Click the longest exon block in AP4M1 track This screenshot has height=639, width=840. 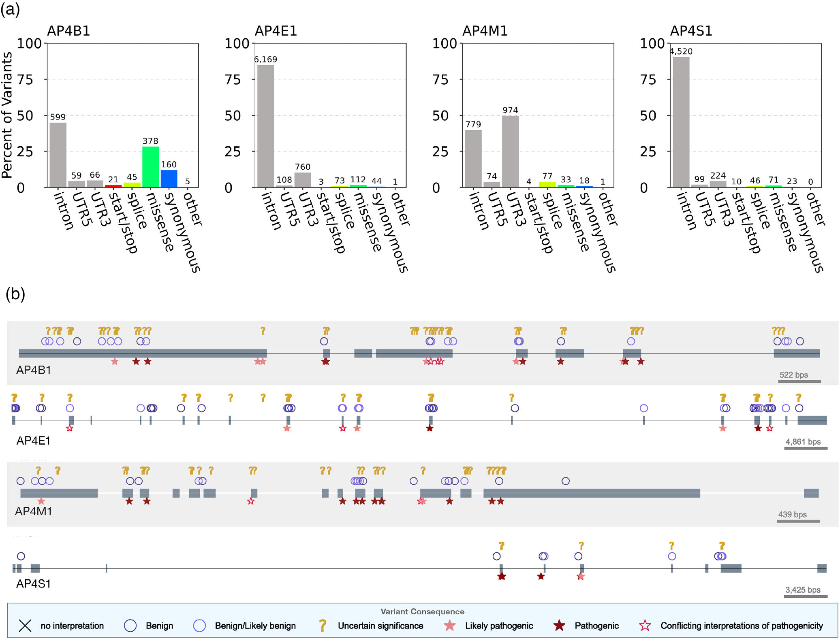point(592,493)
